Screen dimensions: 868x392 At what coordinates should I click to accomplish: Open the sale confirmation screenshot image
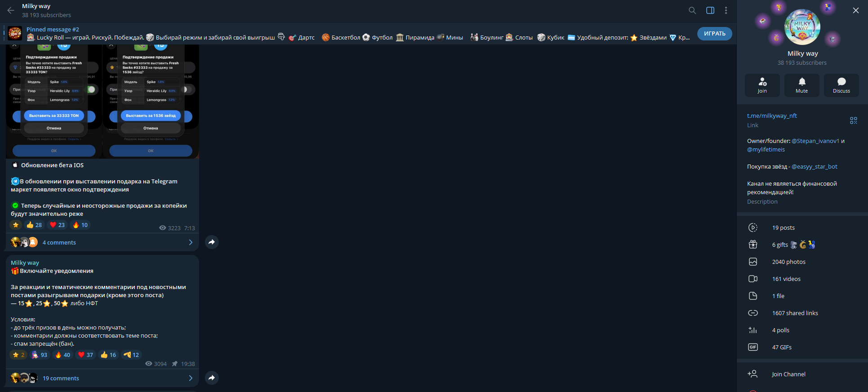[102, 101]
